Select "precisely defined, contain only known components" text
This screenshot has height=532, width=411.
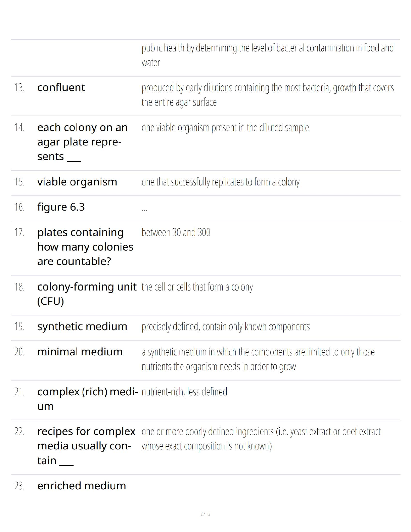226,327
